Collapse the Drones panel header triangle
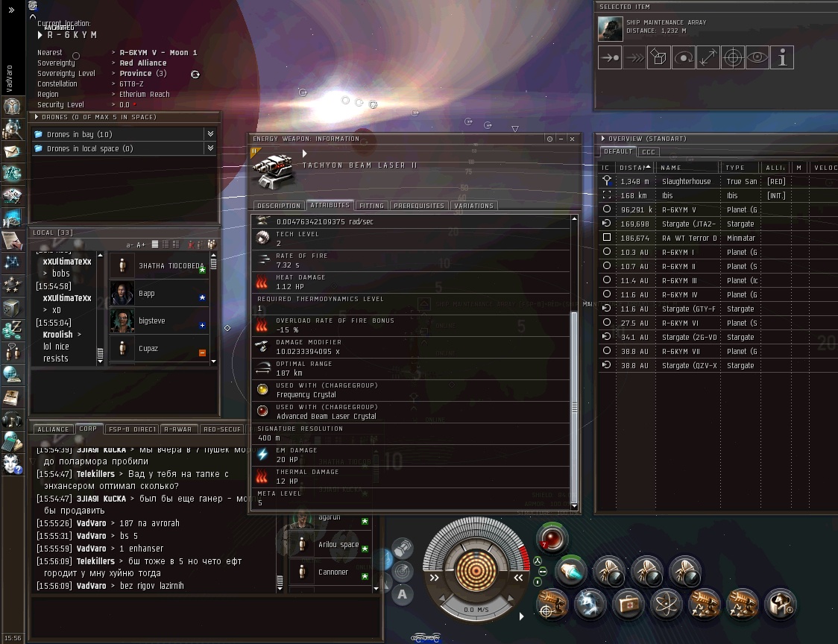Image resolution: width=838 pixels, height=644 pixels. tap(37, 116)
